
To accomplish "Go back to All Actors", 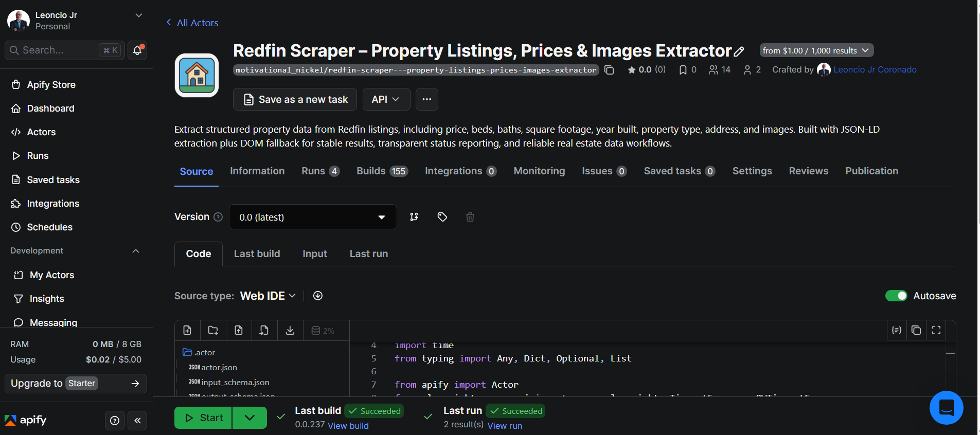I will [x=192, y=23].
